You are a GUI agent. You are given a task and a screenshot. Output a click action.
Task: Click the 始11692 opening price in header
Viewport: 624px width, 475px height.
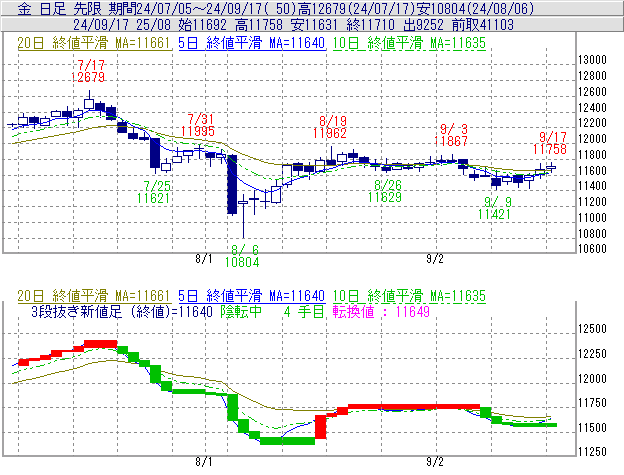coord(202,25)
